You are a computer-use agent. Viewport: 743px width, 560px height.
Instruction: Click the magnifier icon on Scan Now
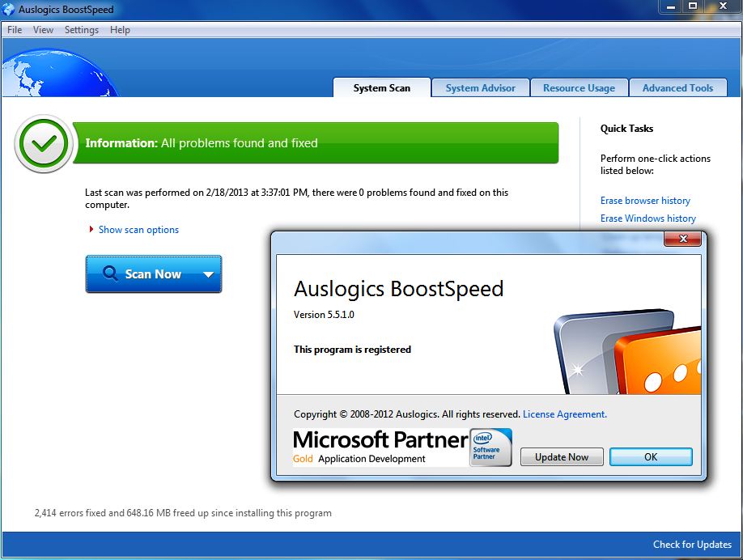(x=110, y=274)
